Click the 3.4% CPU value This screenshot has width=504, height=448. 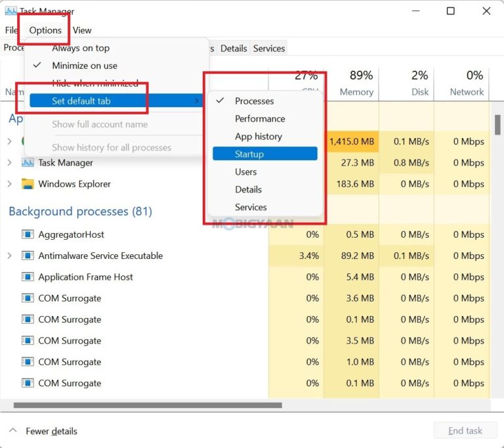coord(309,256)
